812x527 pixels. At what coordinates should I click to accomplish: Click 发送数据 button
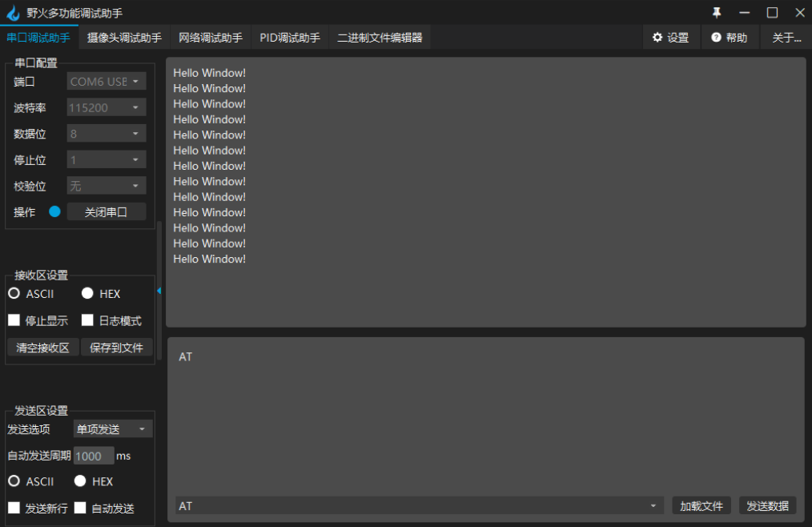point(767,505)
